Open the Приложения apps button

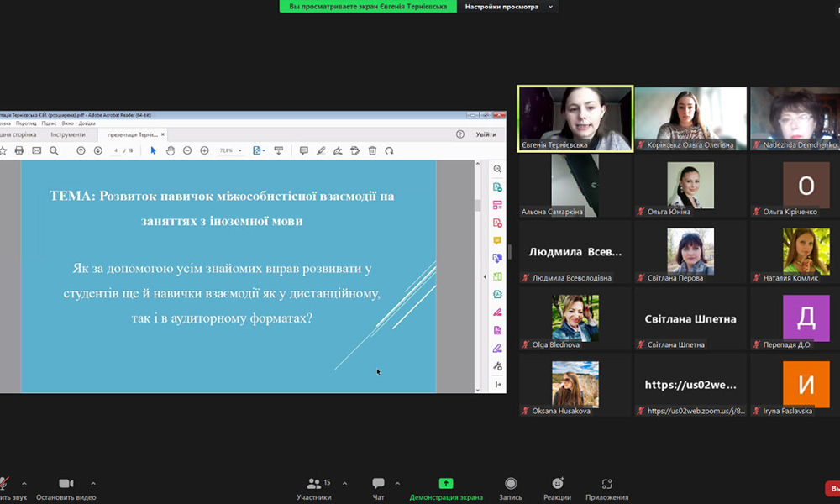(607, 489)
